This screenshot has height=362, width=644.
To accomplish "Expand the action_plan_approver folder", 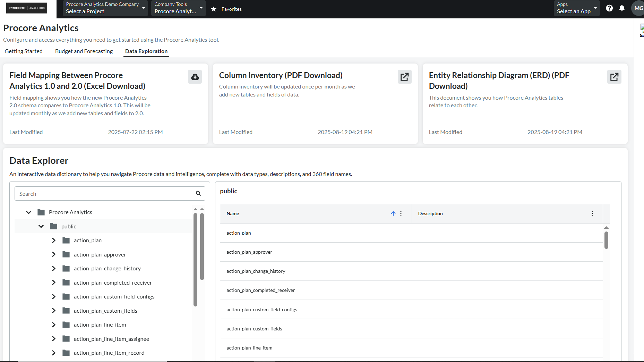I will 54,254.
